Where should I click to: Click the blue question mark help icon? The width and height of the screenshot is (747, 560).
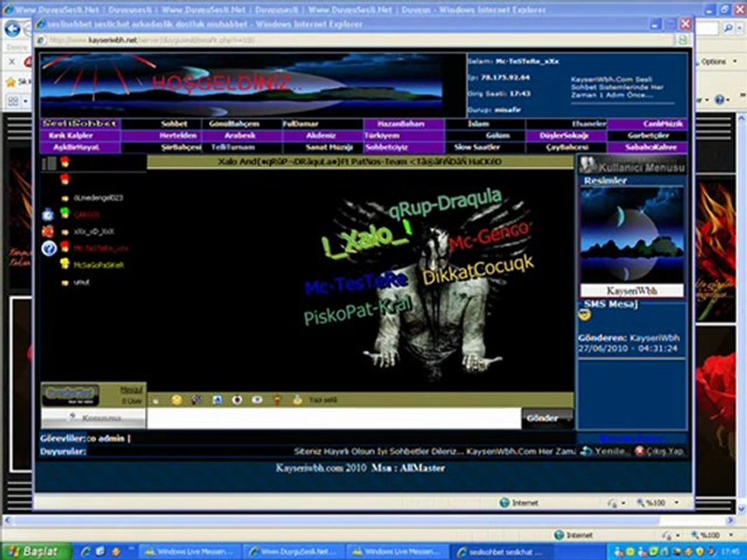point(48,248)
